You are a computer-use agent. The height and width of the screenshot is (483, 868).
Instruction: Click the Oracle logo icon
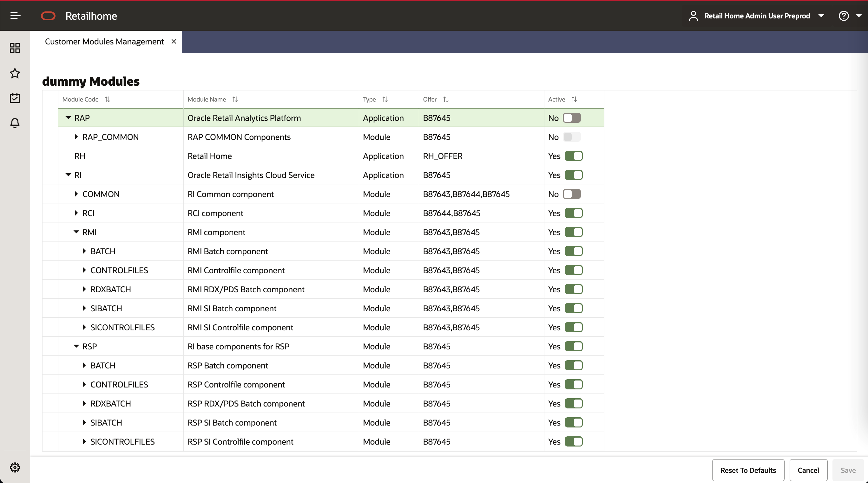(x=48, y=16)
